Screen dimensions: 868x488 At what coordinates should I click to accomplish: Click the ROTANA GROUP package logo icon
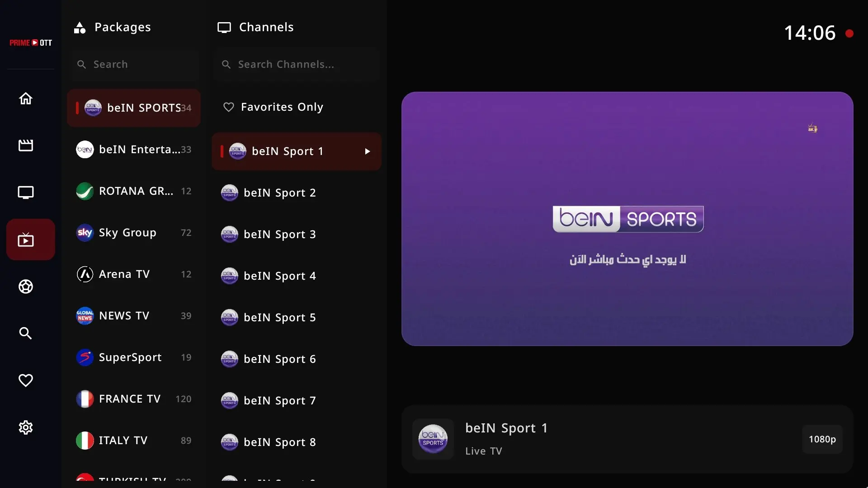click(x=85, y=191)
